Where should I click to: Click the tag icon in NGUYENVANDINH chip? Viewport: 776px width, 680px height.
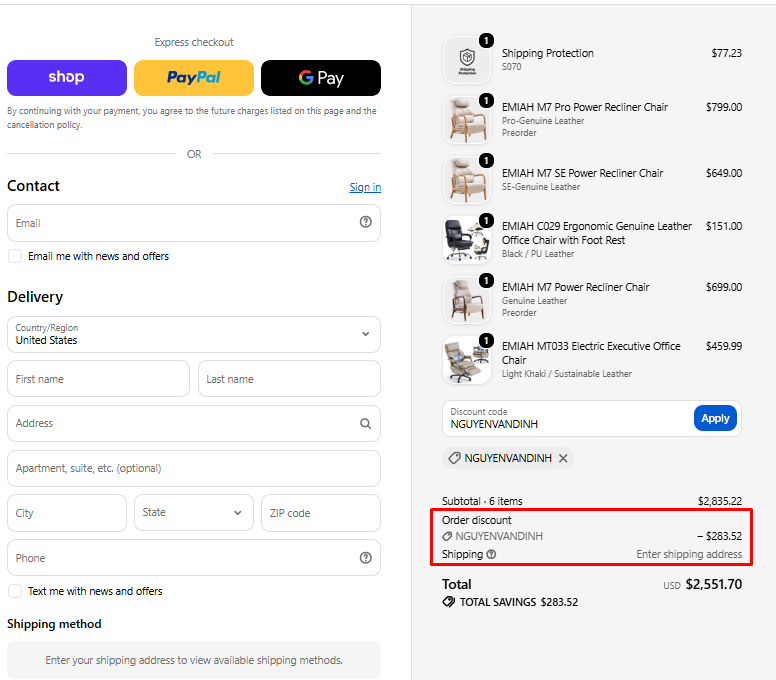tap(454, 458)
